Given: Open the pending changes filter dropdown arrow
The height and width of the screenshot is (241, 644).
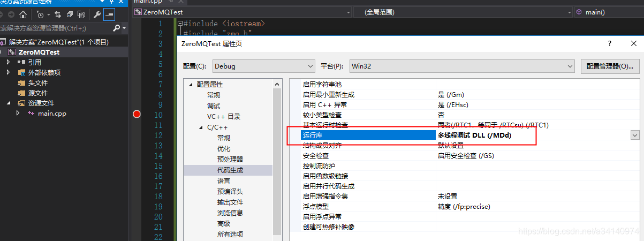Looking at the screenshot, I should (x=49, y=14).
